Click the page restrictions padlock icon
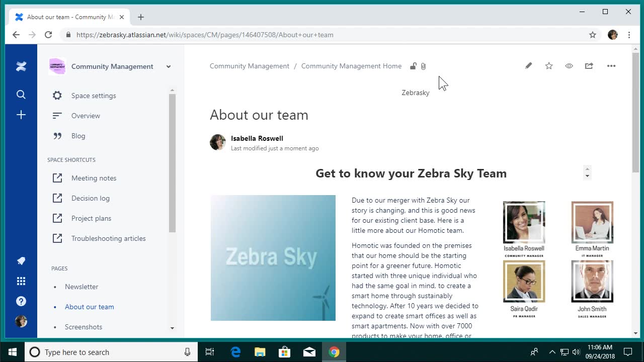644x362 pixels. [x=413, y=66]
